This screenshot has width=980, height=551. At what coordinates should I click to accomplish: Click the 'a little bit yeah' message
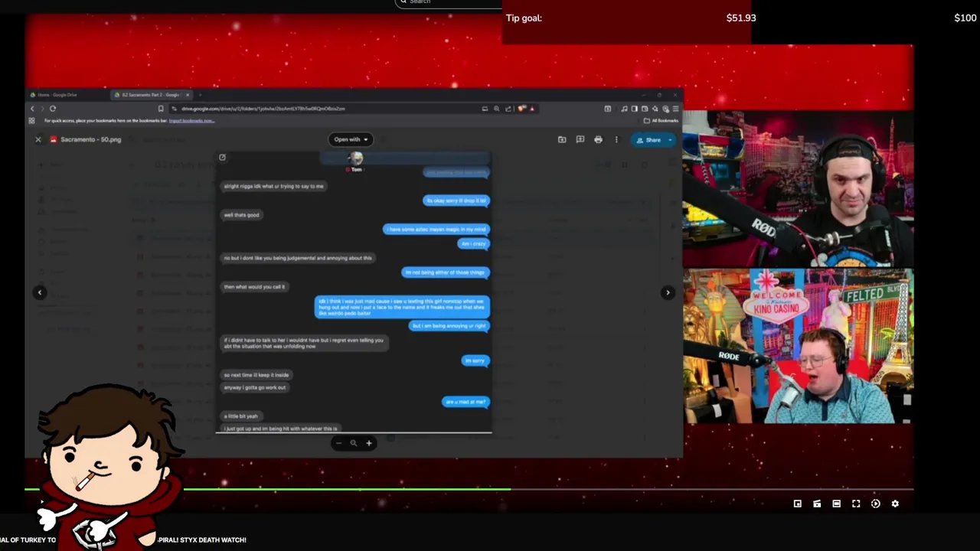[241, 416]
